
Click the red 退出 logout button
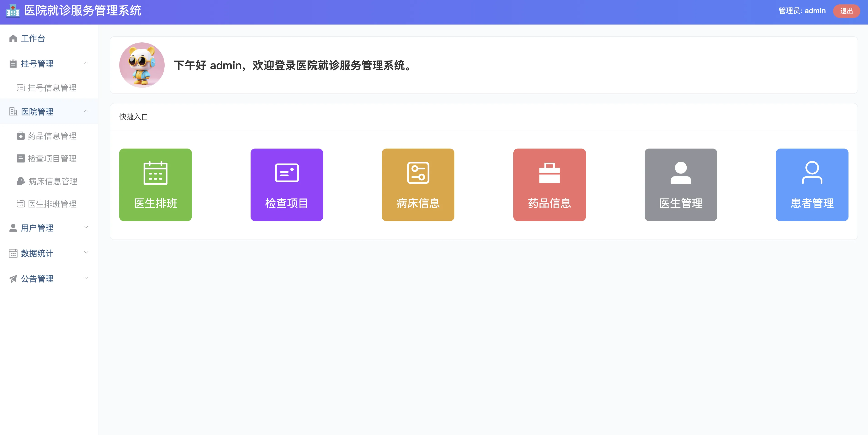coord(846,11)
